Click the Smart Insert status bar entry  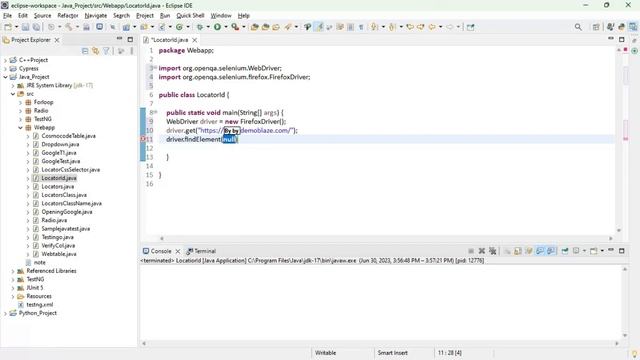(392, 353)
